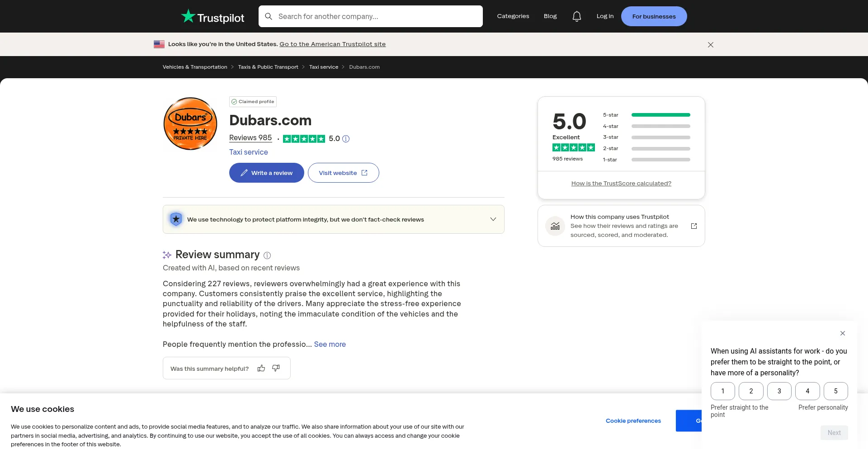Click the AI sparkle icon next to Review summary
868x449 pixels.
click(167, 255)
